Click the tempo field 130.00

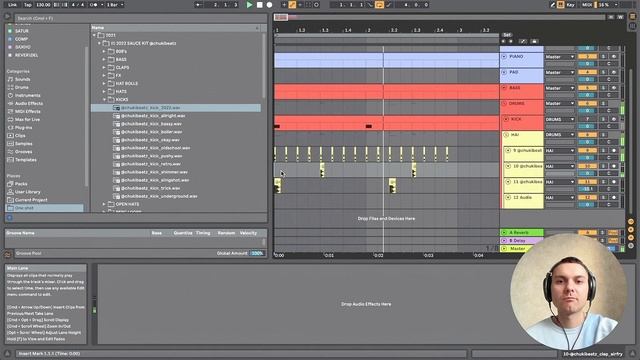43,5
